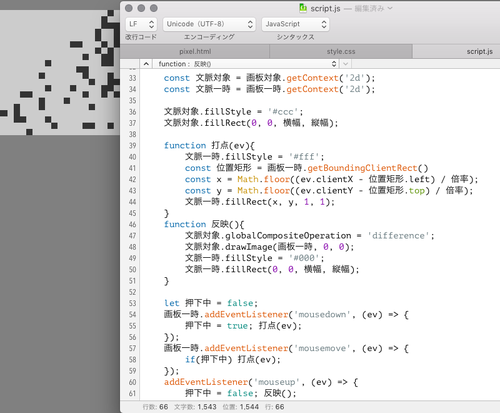The image size is (500, 413).
Task: Click line number 39 in gutter
Action: click(132, 146)
